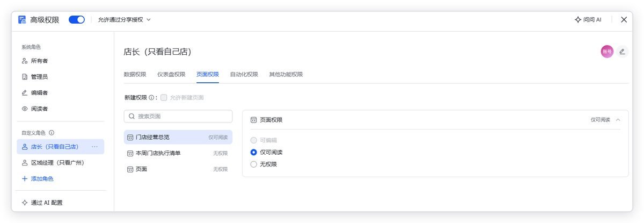The image size is (644, 223).
Task: Focus the 搜索页面 search field
Action: click(x=178, y=116)
